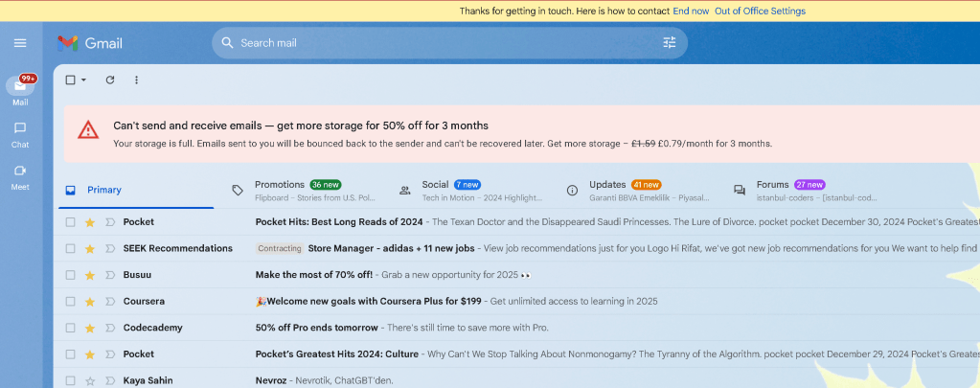Click the get more storage banner headline
Screen dimensions: 980x388
click(301, 126)
